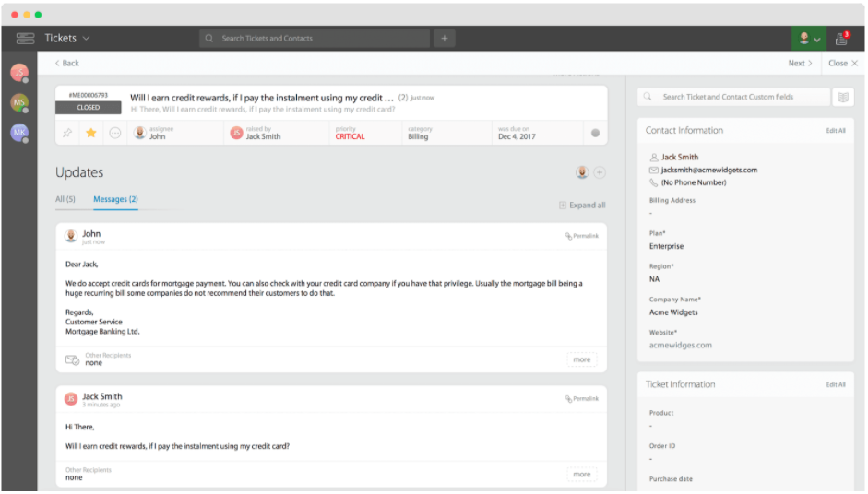This screenshot has height=494, width=868.
Task: Pin the ticket with the pin icon
Action: click(x=67, y=133)
